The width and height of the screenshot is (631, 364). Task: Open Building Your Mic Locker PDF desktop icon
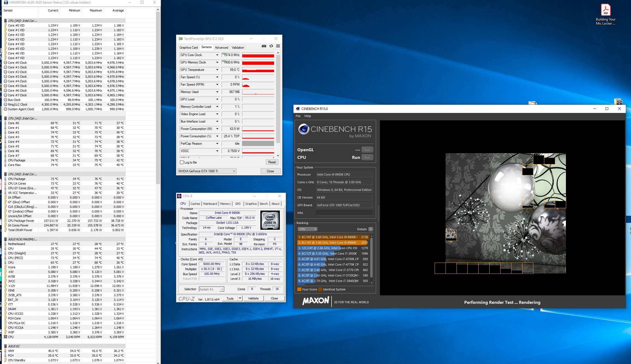pyautogui.click(x=606, y=14)
